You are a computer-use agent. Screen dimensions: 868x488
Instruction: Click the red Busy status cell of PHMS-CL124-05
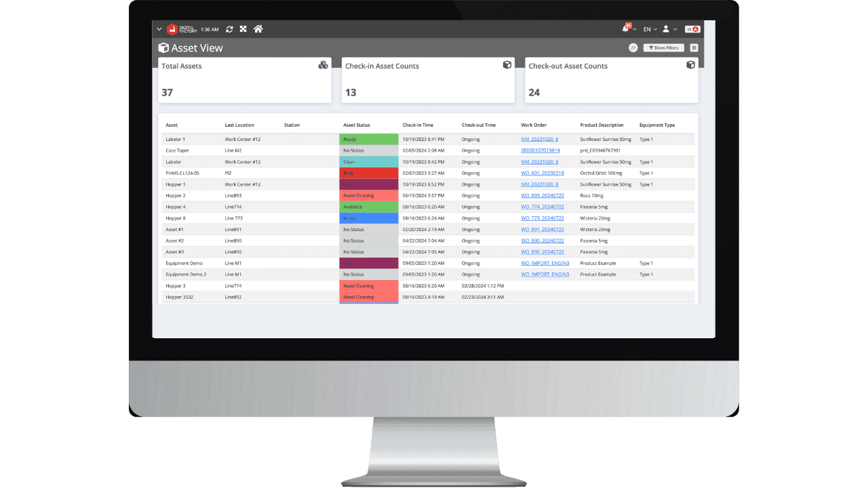pos(369,173)
